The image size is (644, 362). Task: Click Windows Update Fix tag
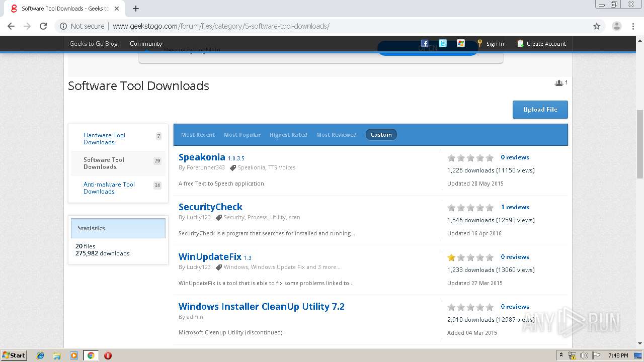(x=278, y=267)
